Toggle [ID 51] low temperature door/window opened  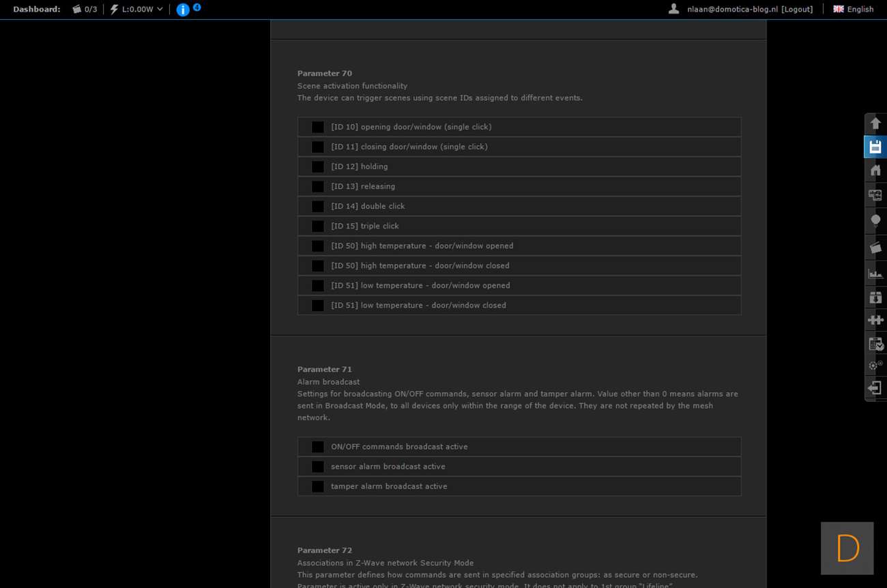pos(318,285)
